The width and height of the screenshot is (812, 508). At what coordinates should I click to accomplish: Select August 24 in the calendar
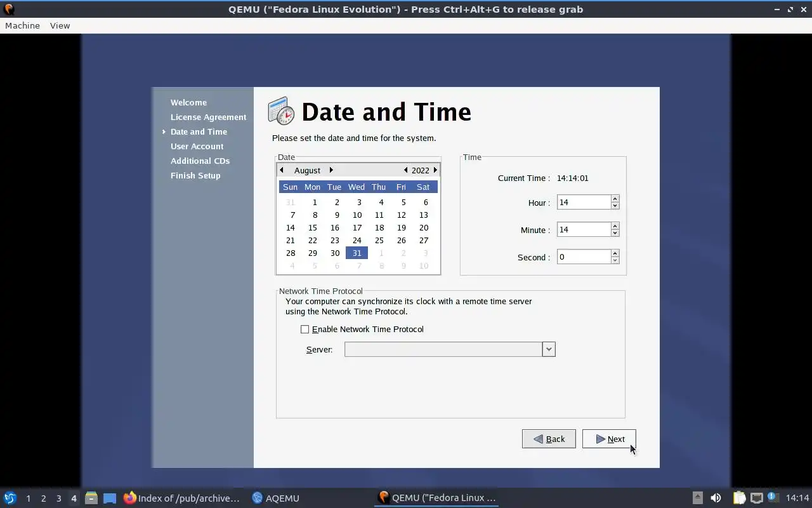point(357,240)
